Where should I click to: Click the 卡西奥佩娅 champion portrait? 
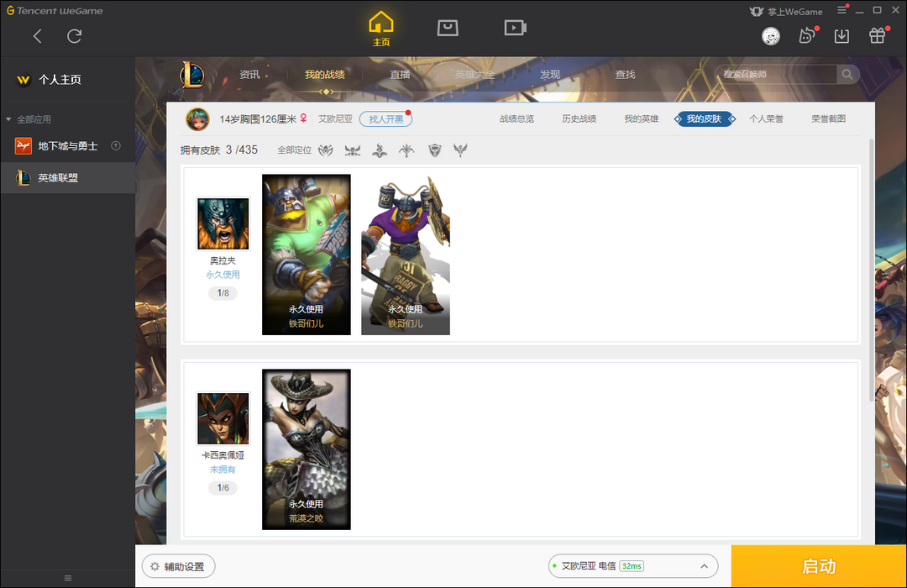pyautogui.click(x=223, y=418)
